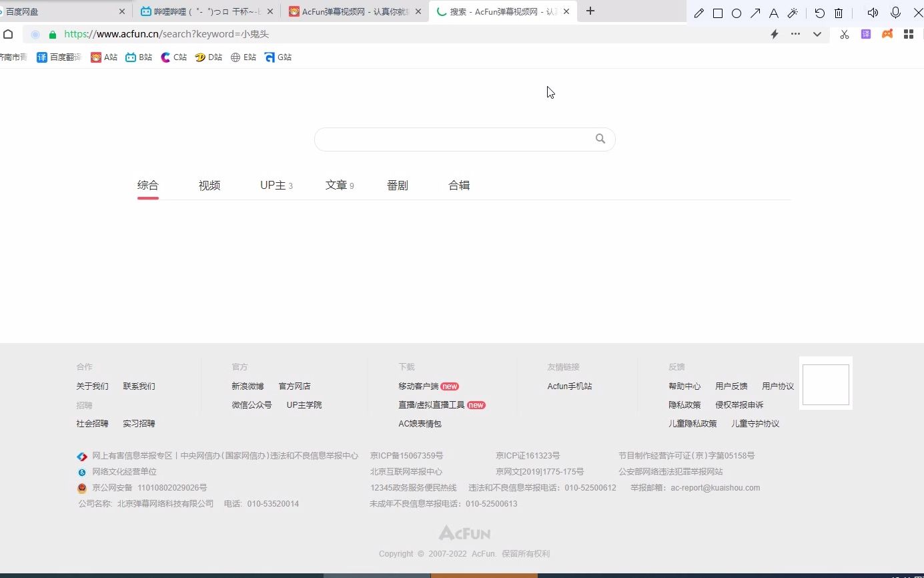Select the pencil drawing tool
This screenshot has width=924, height=578.
699,13
